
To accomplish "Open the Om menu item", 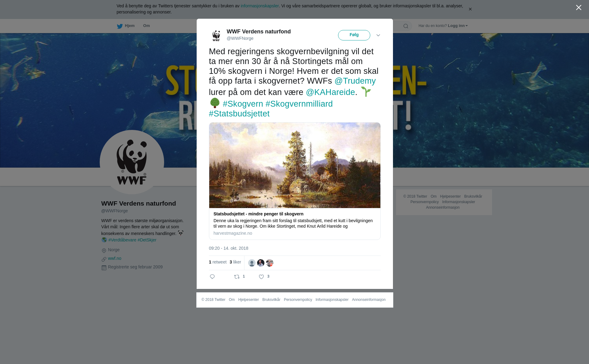I will [146, 26].
